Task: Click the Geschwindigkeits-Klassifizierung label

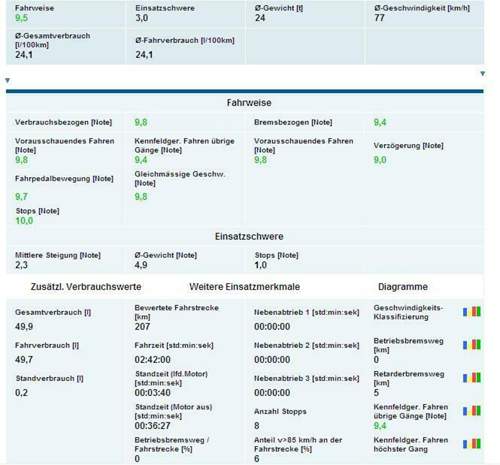Action: (408, 312)
